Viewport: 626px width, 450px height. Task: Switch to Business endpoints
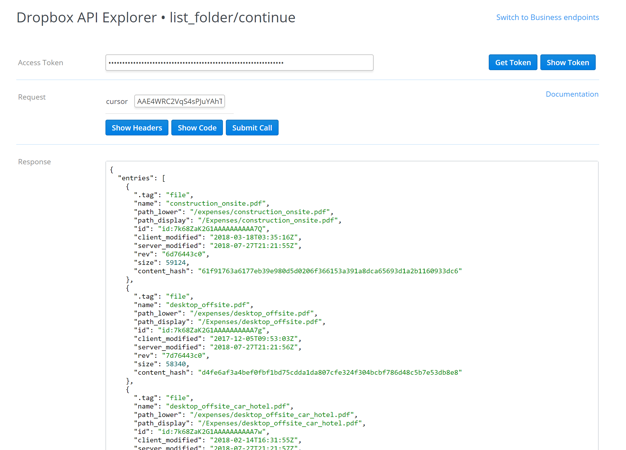[547, 17]
